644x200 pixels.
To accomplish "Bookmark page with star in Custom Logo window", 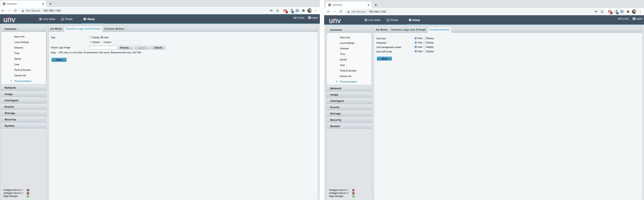I will pyautogui.click(x=278, y=11).
